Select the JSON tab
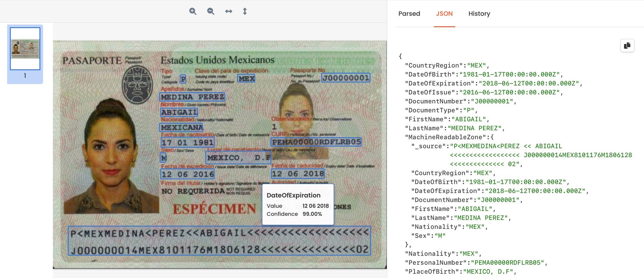644x278 pixels. [444, 14]
